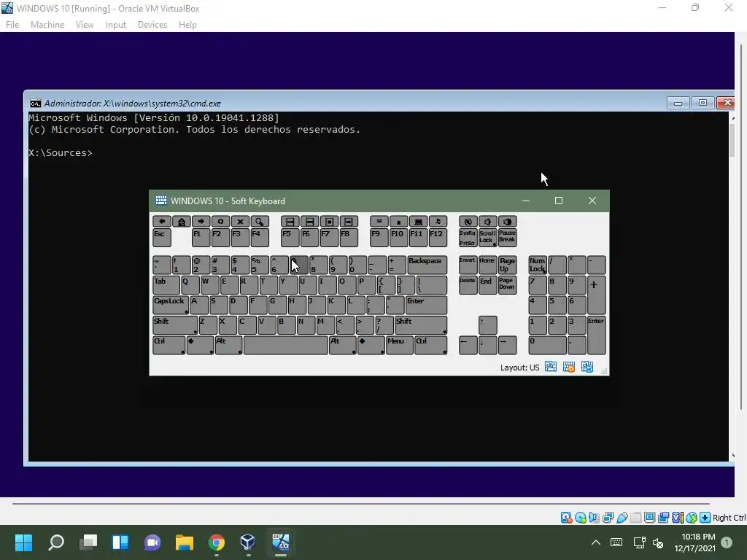Click the Esc key on Soft Keyboard
The height and width of the screenshot is (560, 747).
[x=162, y=238]
